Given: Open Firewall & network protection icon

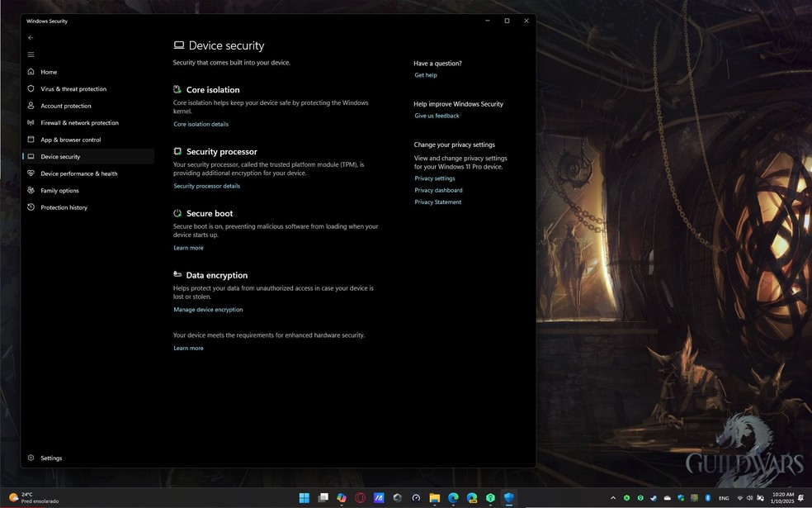Looking at the screenshot, I should click(x=31, y=122).
